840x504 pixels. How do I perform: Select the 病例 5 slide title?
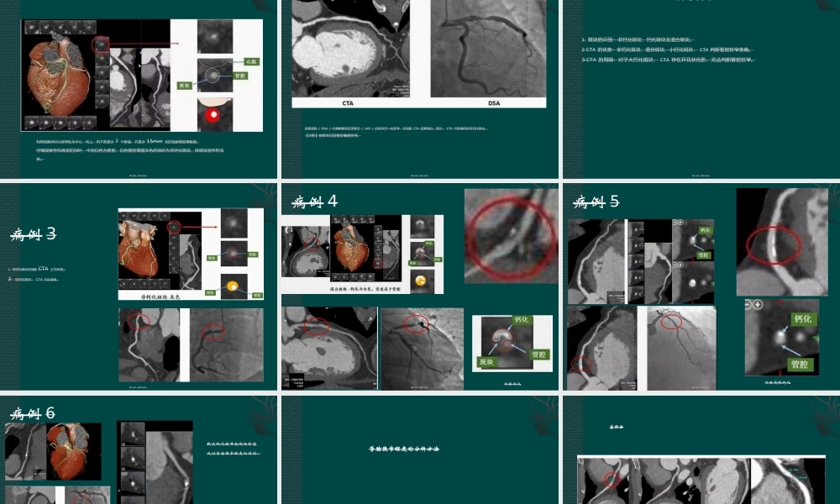click(x=596, y=202)
